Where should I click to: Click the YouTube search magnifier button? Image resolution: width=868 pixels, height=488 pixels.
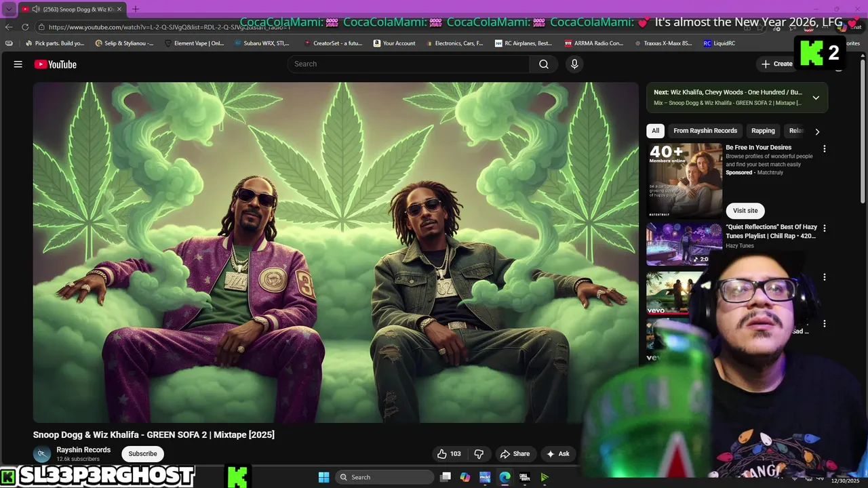[544, 64]
